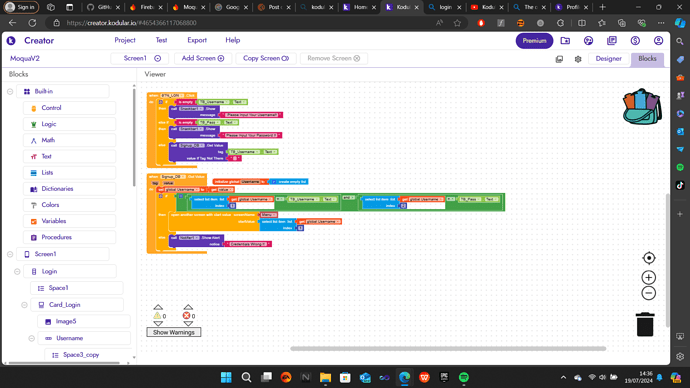
Task: Open the Edge sidebar search icon
Action: click(680, 41)
